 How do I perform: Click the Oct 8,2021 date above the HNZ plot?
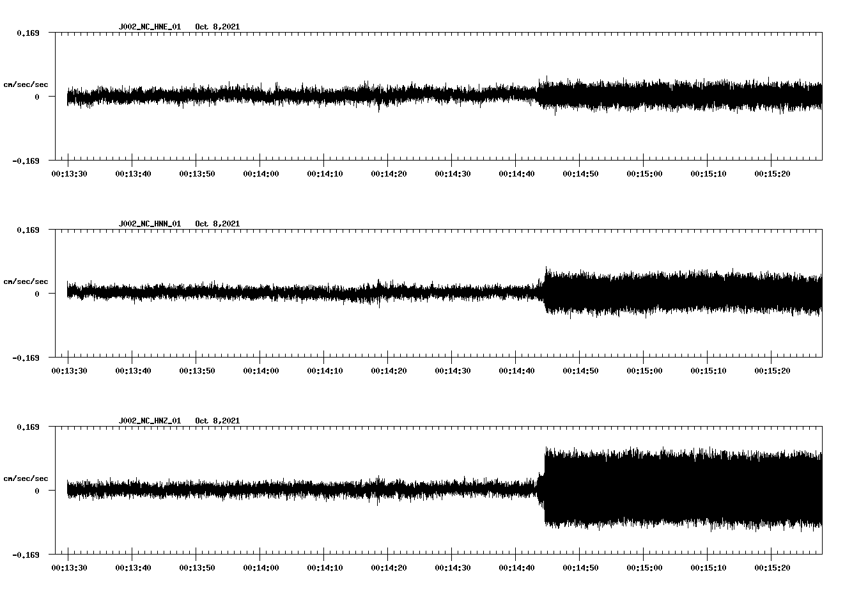[x=217, y=421]
